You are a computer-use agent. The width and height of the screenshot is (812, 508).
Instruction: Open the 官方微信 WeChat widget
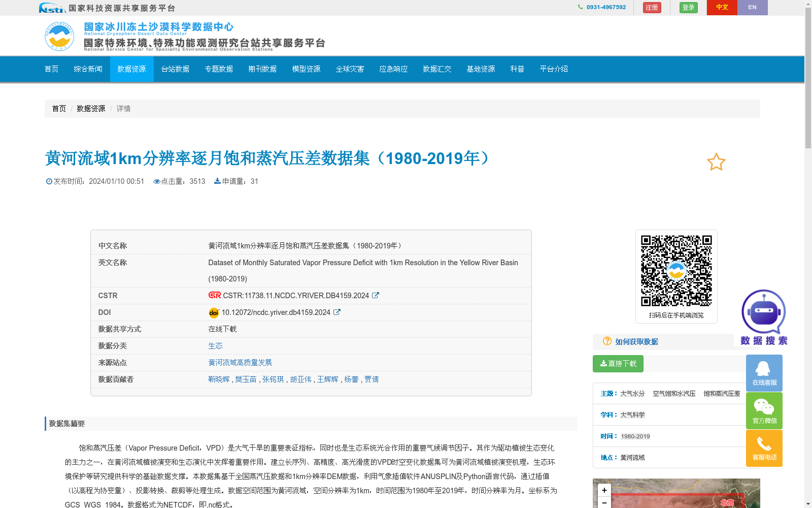click(764, 410)
